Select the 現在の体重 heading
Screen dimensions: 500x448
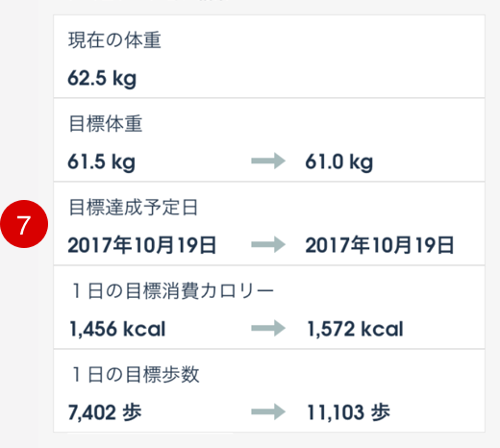[x=114, y=40]
